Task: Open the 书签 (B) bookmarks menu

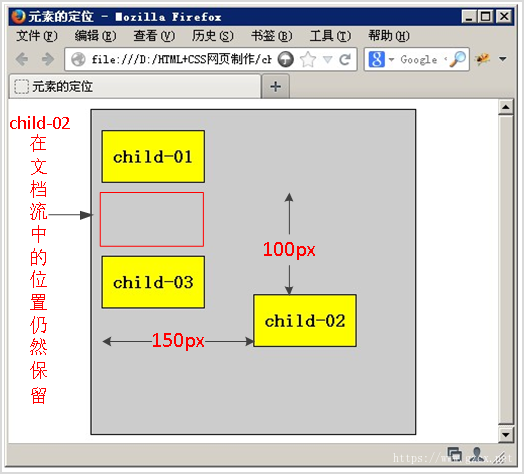Action: click(271, 36)
